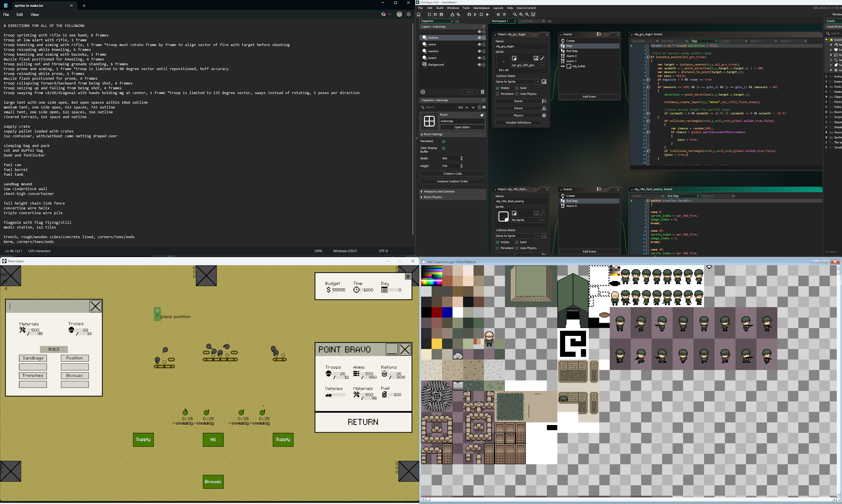Uncheck Visible for obj_gry_dugin
The height and width of the screenshot is (504, 842).
pos(497,88)
